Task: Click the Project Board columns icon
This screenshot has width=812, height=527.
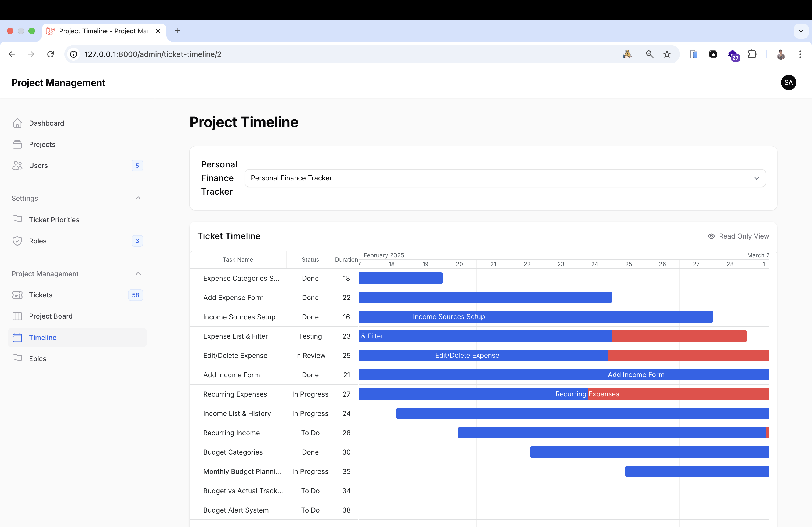Action: click(17, 316)
